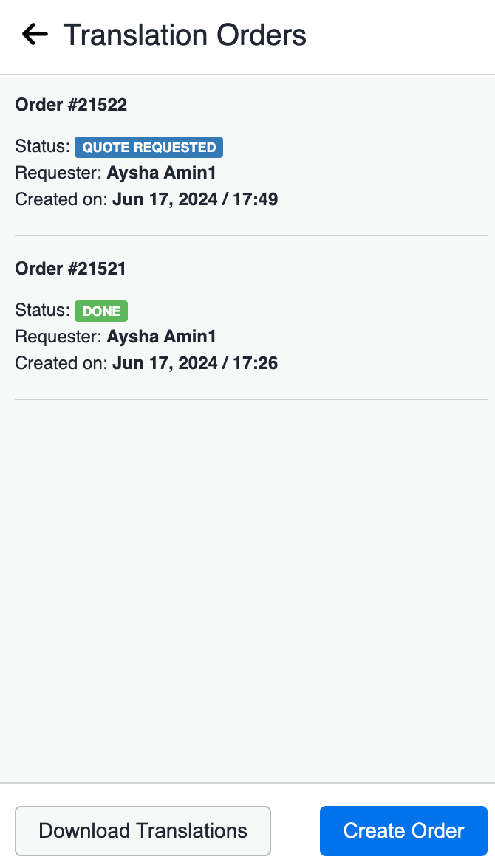Image resolution: width=495 pixels, height=868 pixels.
Task: Click the Created on label in order #21521
Action: click(61, 363)
